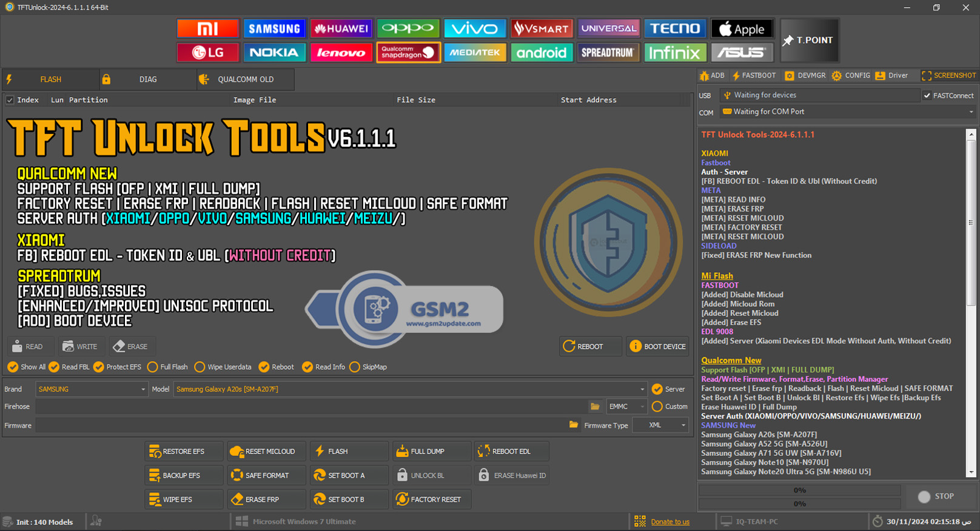Switch to the DIAG tab
Screen dimensions: 980x531
pos(148,79)
